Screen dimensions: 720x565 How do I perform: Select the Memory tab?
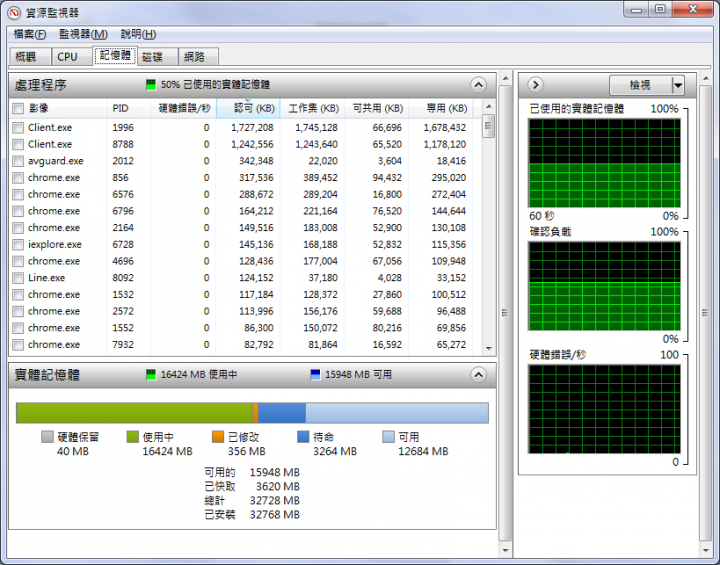115,56
